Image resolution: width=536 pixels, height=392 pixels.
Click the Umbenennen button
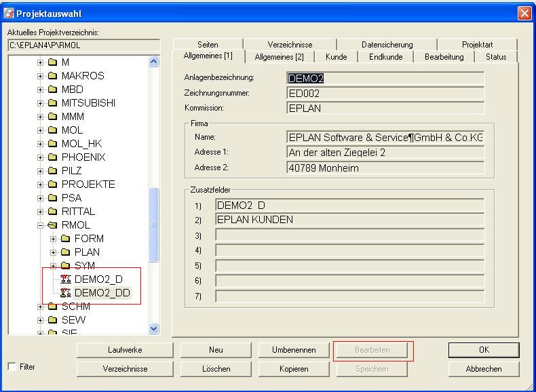point(294,350)
